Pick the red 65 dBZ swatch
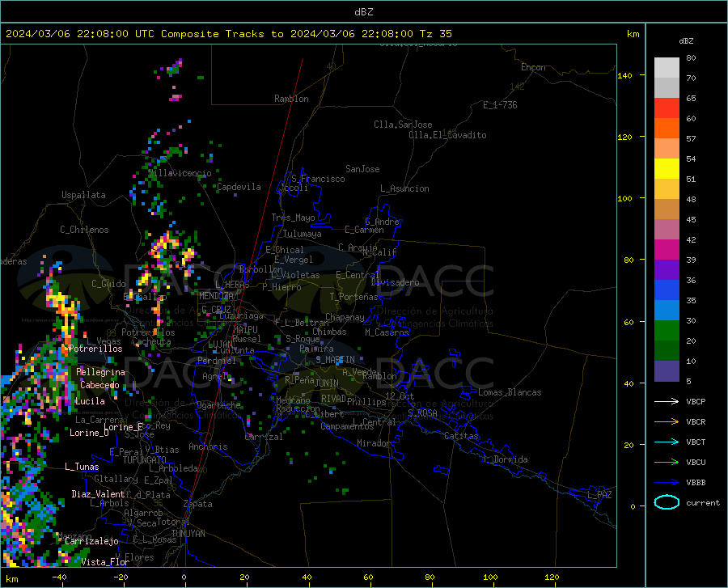The image size is (728, 588). pos(667,108)
